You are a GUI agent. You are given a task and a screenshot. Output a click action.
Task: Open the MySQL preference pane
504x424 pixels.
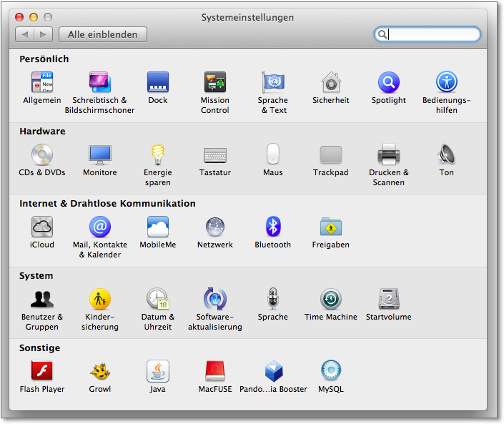pos(330,372)
